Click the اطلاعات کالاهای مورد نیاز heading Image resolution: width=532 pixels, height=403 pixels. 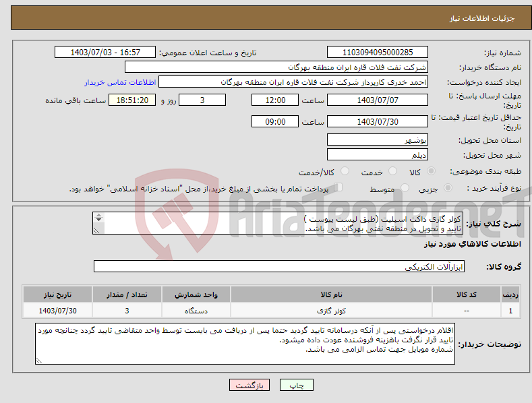tap(472, 244)
